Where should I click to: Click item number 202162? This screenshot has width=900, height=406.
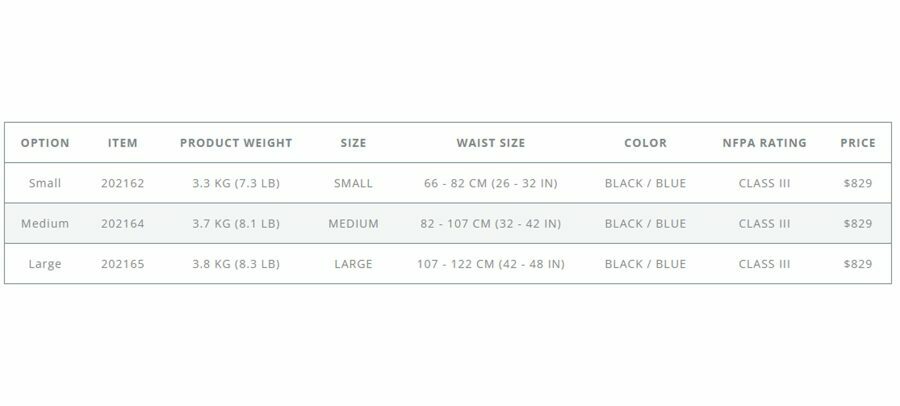tap(123, 183)
